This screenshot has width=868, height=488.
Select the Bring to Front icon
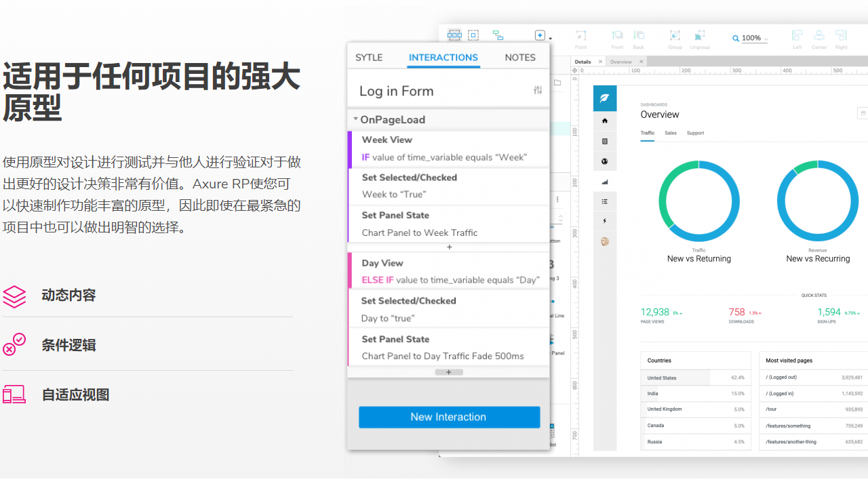(x=617, y=35)
